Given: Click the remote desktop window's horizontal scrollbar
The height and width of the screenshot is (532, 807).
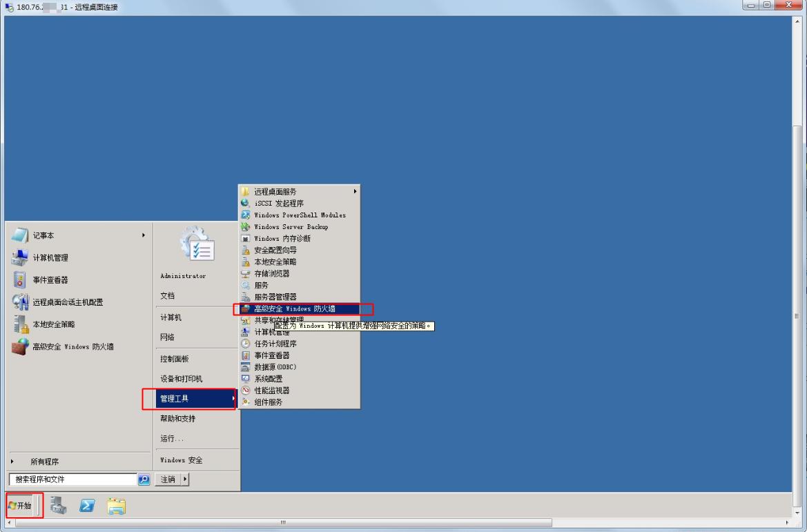Looking at the screenshot, I should coord(284,523).
